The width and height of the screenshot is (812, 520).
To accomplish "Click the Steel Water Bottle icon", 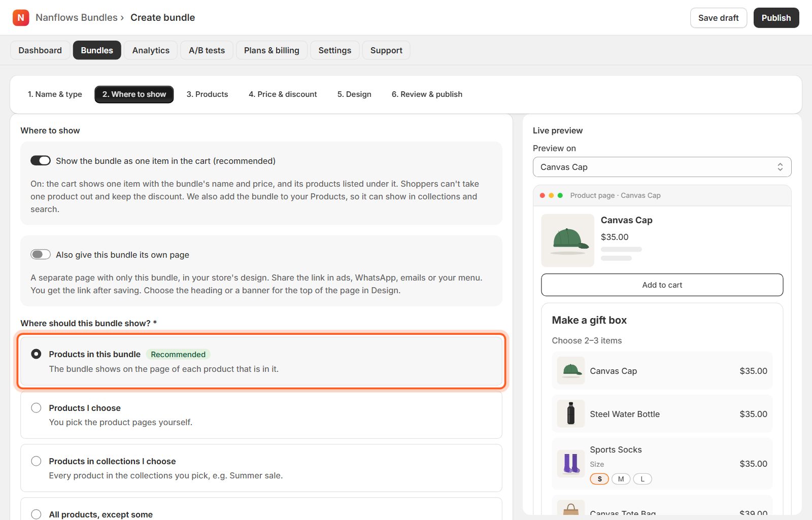I will click(x=571, y=414).
